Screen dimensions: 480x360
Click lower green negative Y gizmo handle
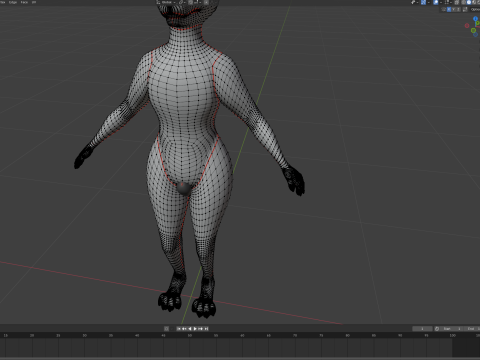point(473,30)
